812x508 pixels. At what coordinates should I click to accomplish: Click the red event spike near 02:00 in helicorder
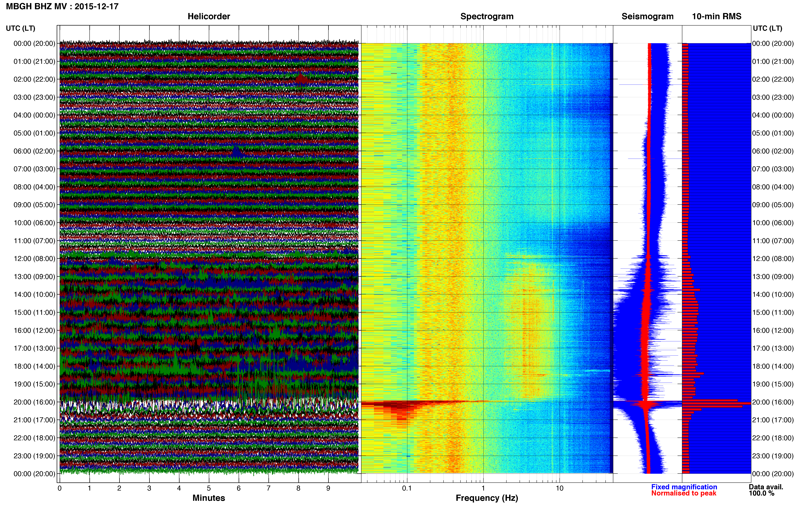pos(300,79)
